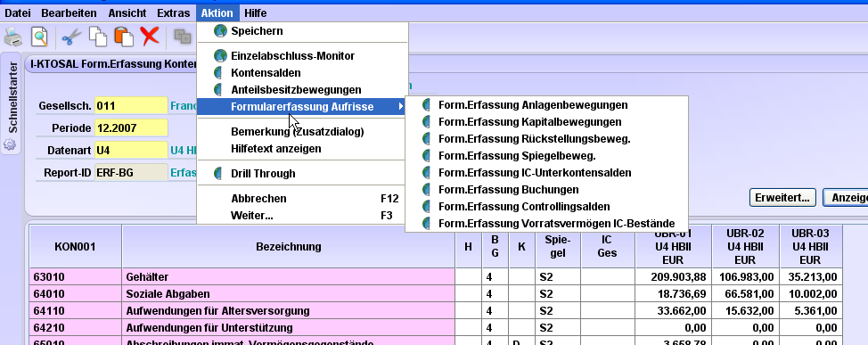
Task: Select Form.Erfassung Controllingsalden
Action: (547, 207)
